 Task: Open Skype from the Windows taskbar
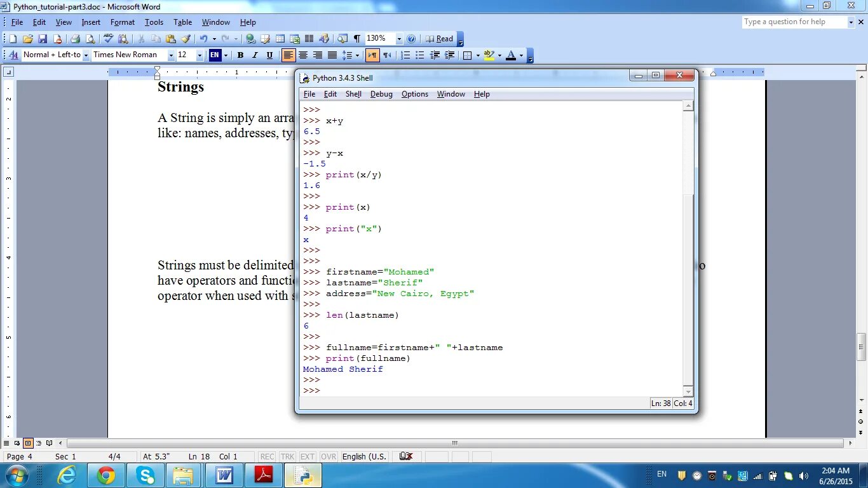pyautogui.click(x=145, y=475)
